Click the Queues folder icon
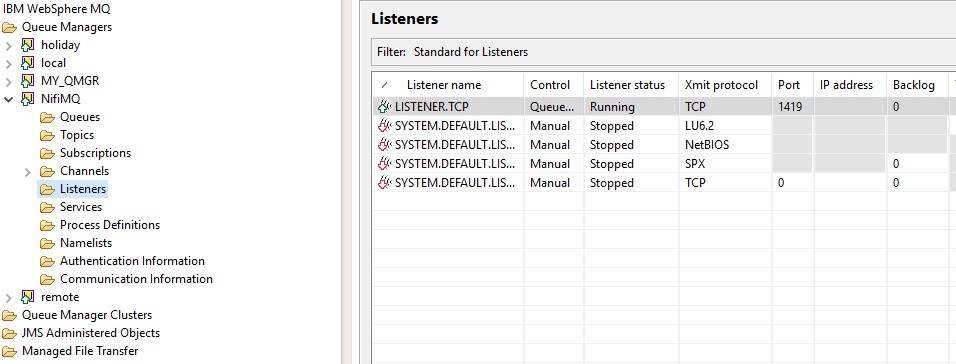956x364 pixels. [x=47, y=117]
